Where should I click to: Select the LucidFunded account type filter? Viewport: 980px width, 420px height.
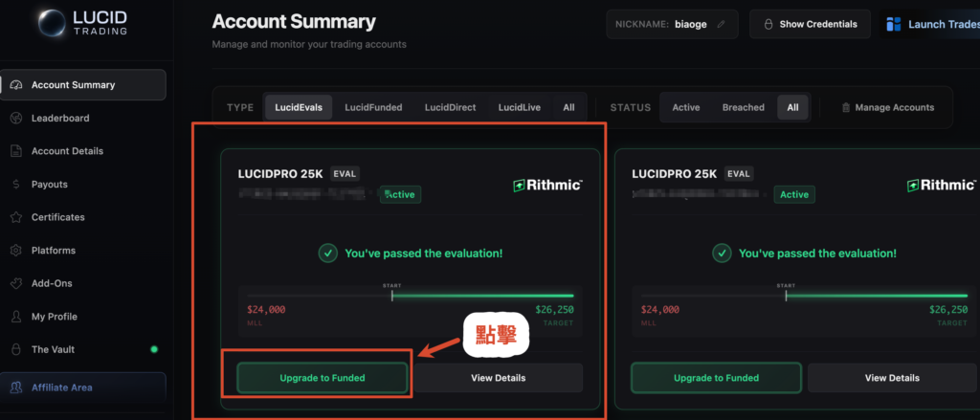pos(373,108)
